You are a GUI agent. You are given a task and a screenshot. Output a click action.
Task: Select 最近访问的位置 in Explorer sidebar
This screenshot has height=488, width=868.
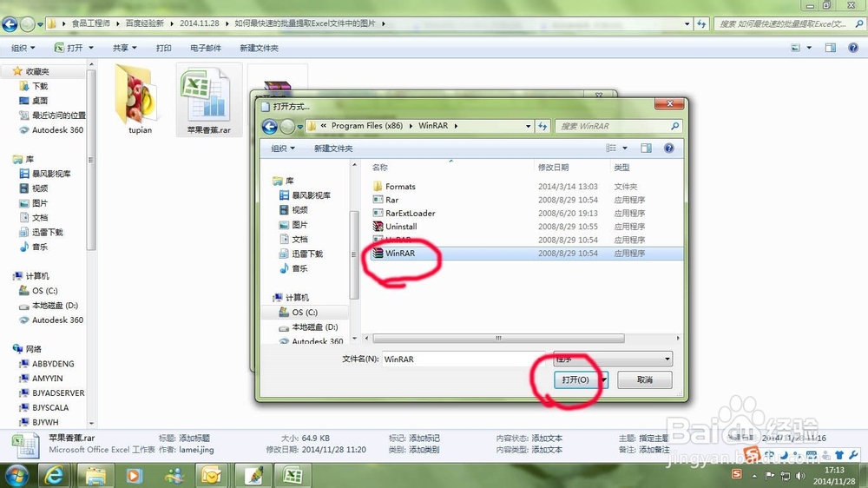tap(59, 115)
